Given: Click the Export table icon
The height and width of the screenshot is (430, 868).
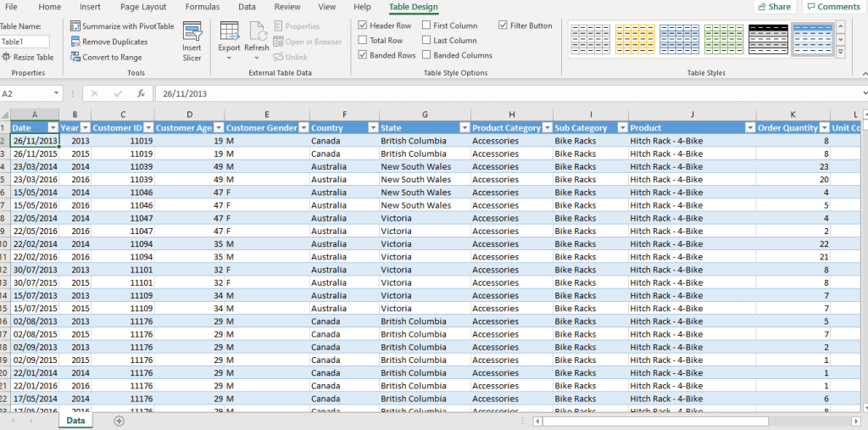Looking at the screenshot, I should click(229, 31).
